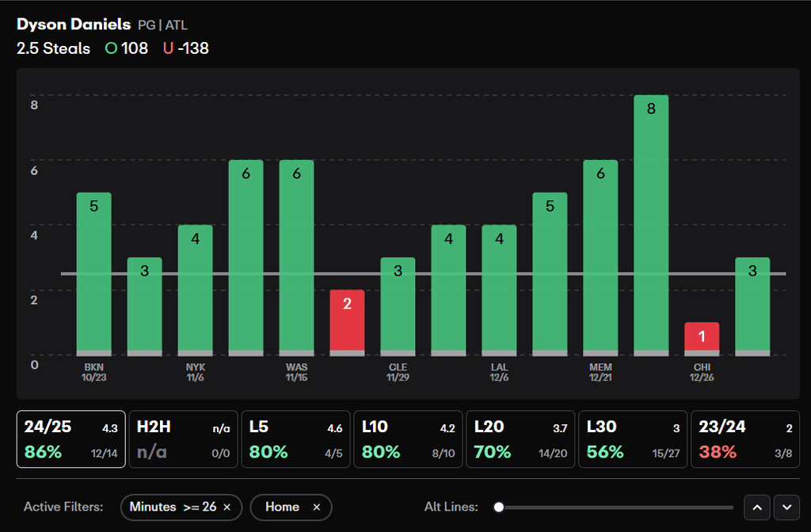Click the Alt Lines slider handle
Screen dimensions: 811x532
click(x=499, y=507)
